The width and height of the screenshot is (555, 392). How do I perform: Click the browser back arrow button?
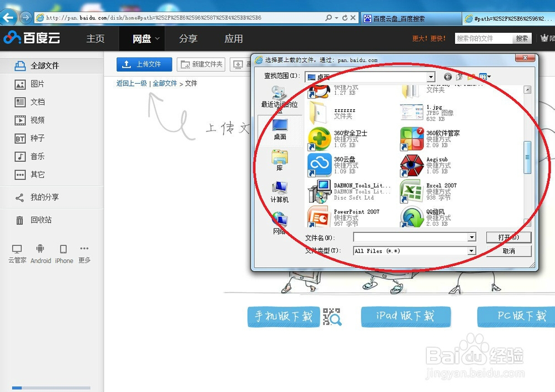coord(8,17)
